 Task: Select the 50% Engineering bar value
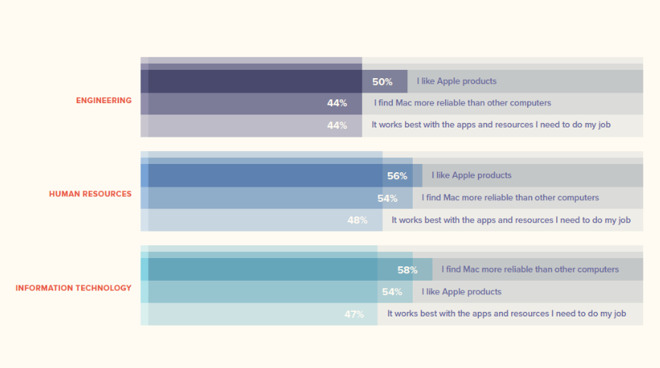pos(382,82)
